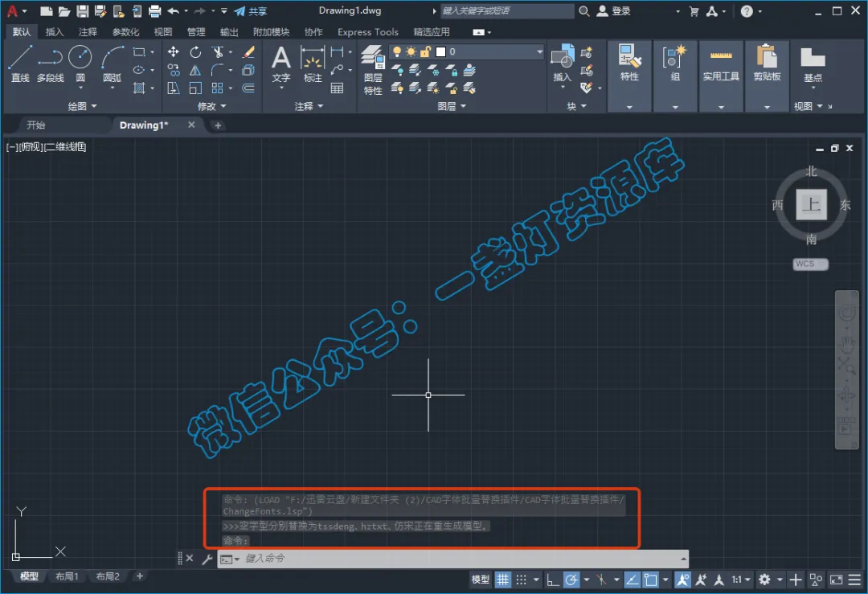Expand the 修改 panel
Viewport: 868px width, 594px height.
coord(211,106)
